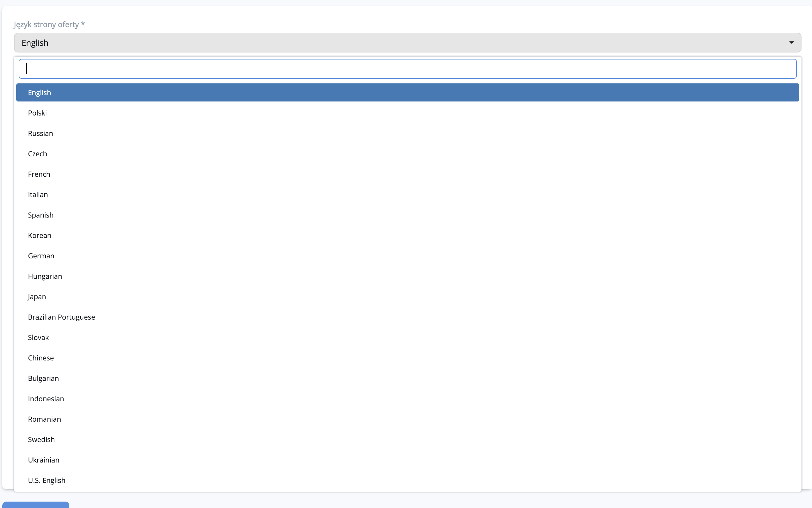The image size is (812, 508).
Task: Choose the French language option
Action: [407, 174]
